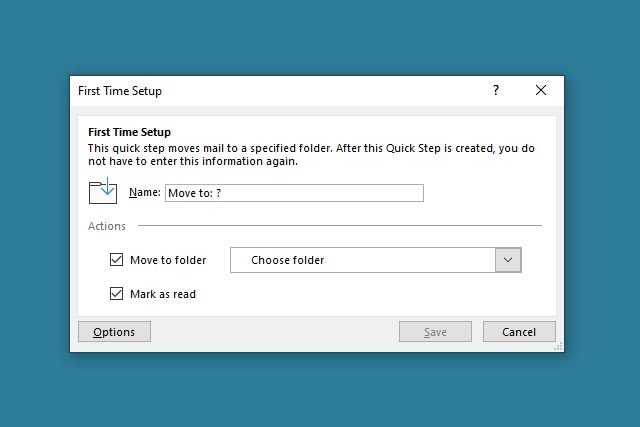Open the Options button
640x427 pixels.
coord(114,331)
